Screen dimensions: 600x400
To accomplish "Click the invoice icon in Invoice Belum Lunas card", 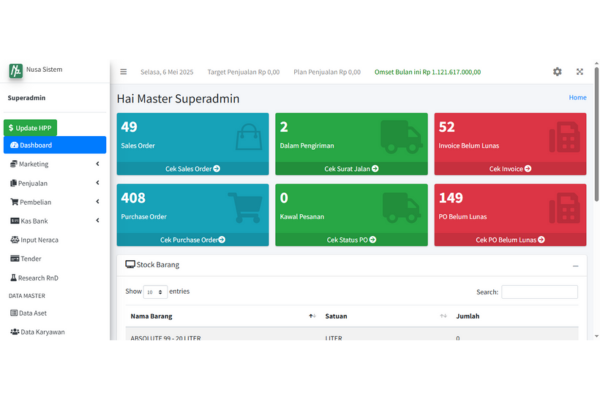I will 565,137.
